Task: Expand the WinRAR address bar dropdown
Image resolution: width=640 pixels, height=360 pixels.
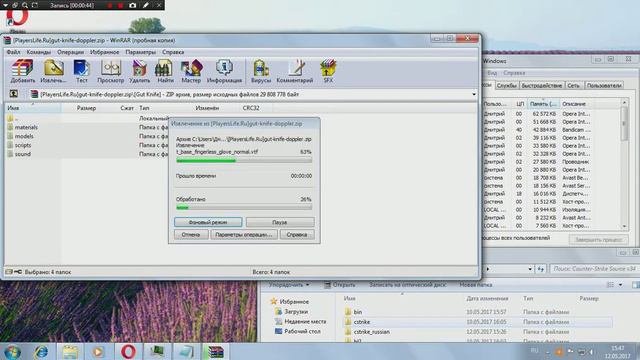Action: pos(474,94)
